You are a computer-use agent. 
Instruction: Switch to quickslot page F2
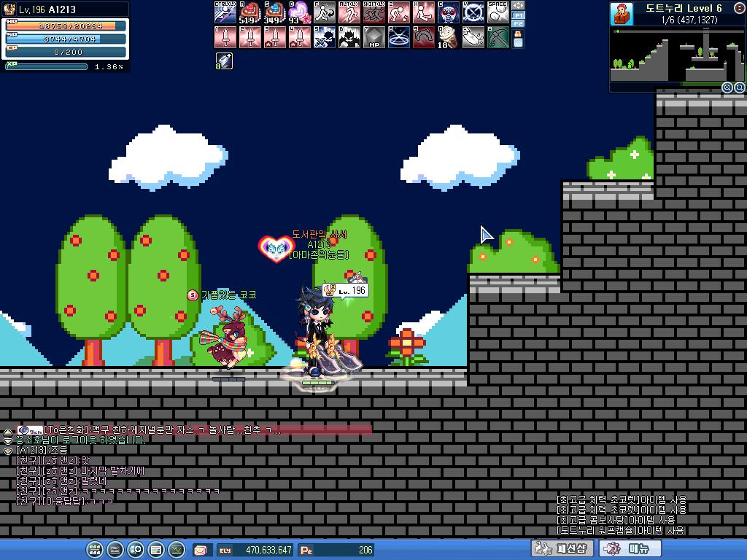(518, 23)
